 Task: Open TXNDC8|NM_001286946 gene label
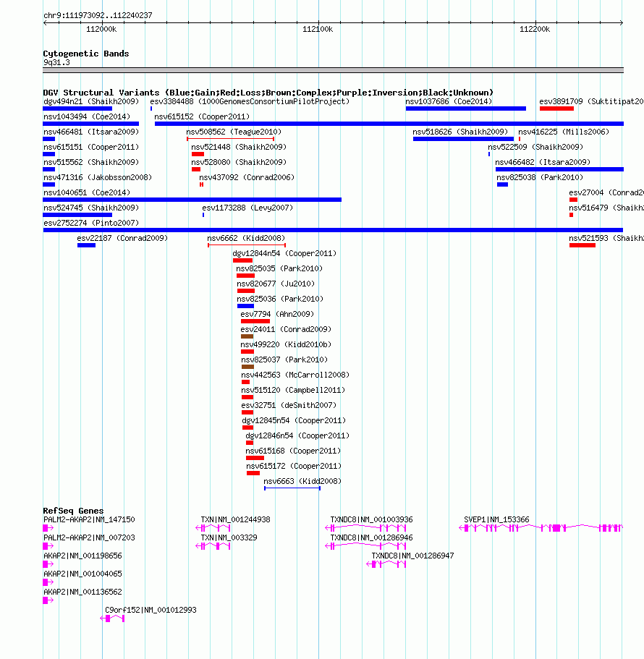click(x=371, y=537)
